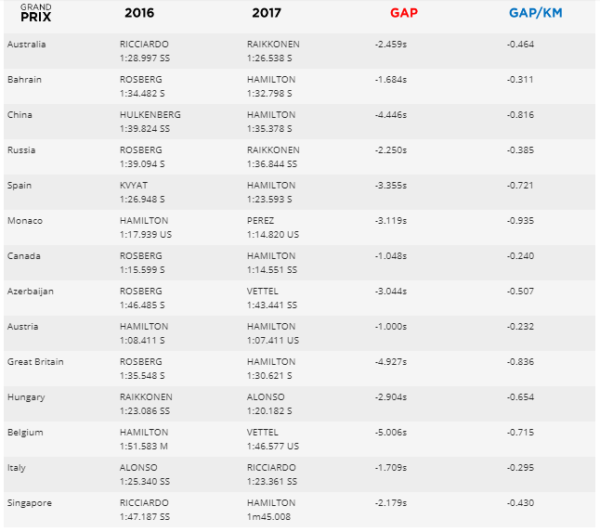Select the 2016 column header
Image resolution: width=600 pixels, height=532 pixels.
[139, 13]
